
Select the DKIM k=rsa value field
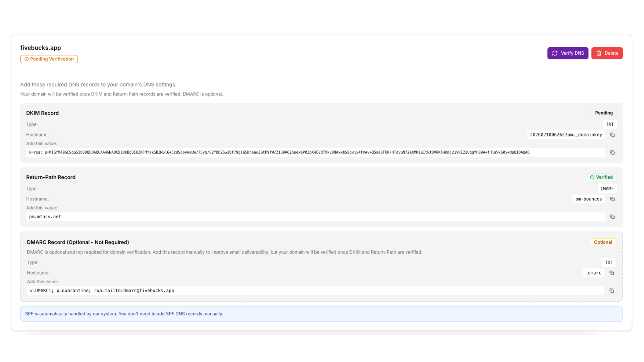(315, 153)
